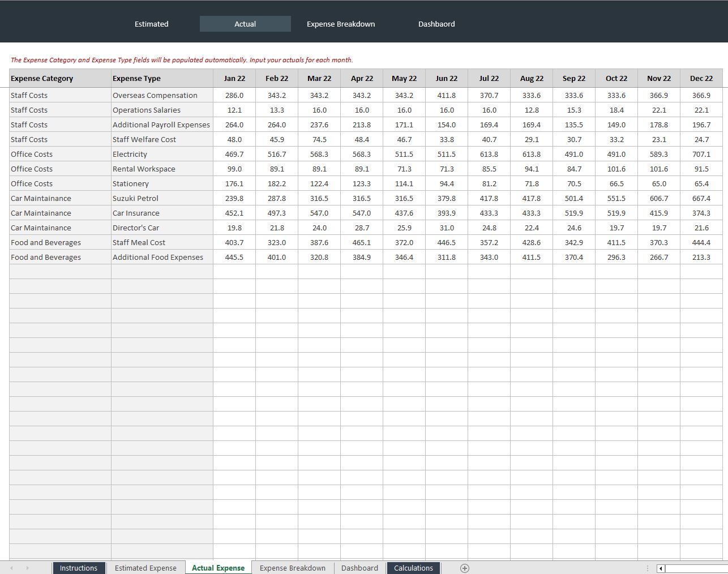Click the Feb 22 column header

(277, 78)
